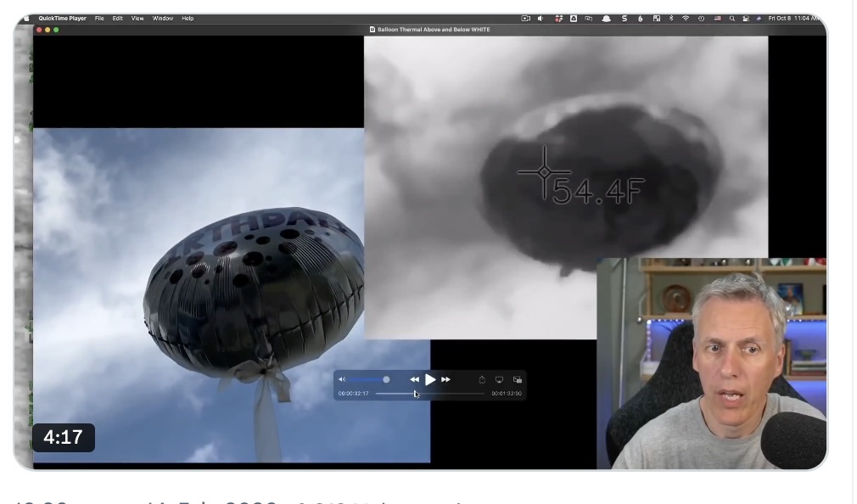Screen dimensions: 857x504
Task: Mute audio with the speaker icon
Action: pyautogui.click(x=342, y=379)
